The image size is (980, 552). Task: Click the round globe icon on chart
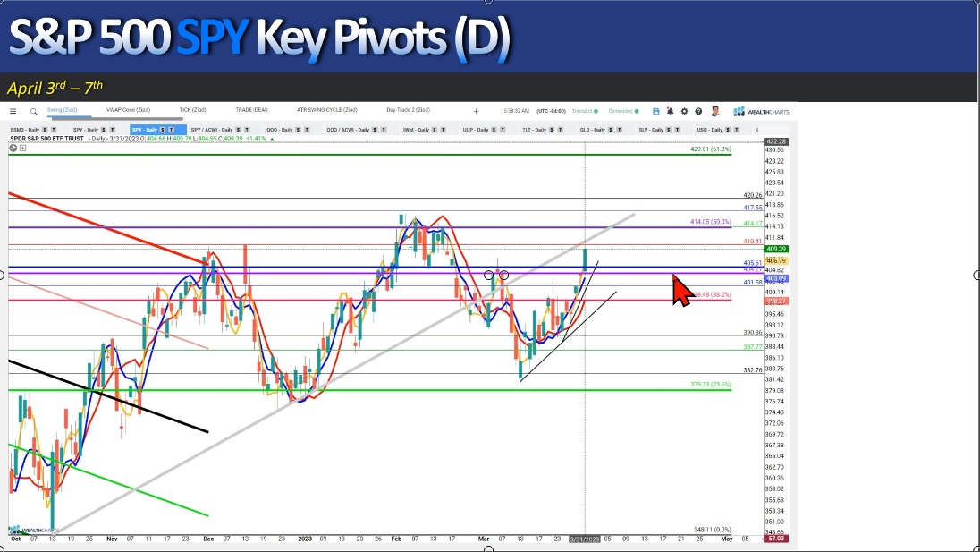(x=13, y=149)
